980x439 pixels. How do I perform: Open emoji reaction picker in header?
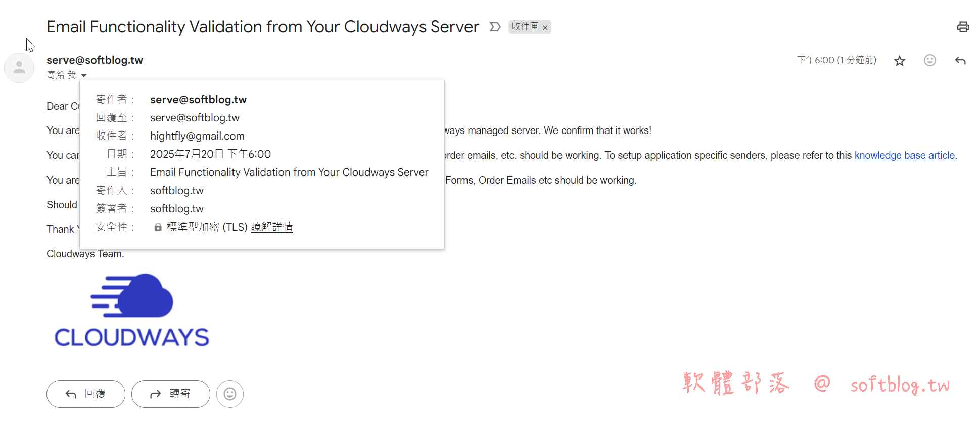pyautogui.click(x=929, y=61)
